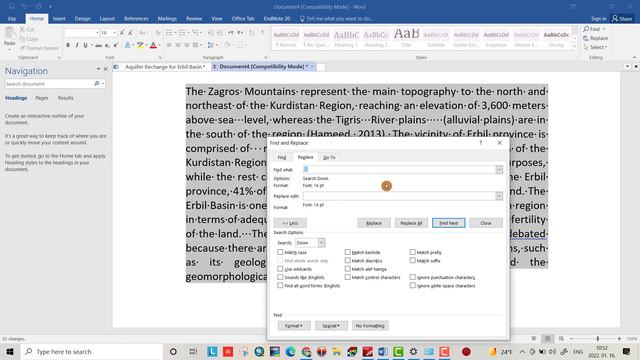Open the References ribbon tab

point(136,18)
